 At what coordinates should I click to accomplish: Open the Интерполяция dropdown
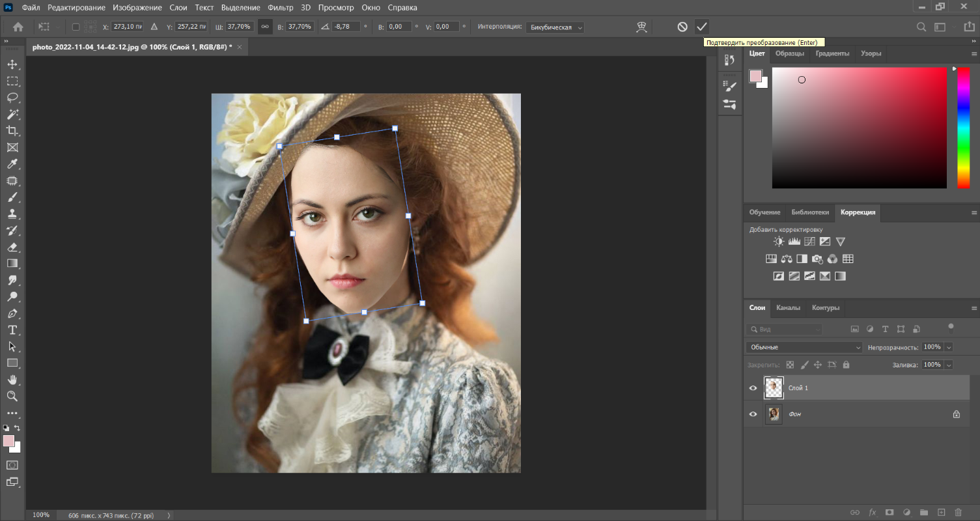click(555, 27)
